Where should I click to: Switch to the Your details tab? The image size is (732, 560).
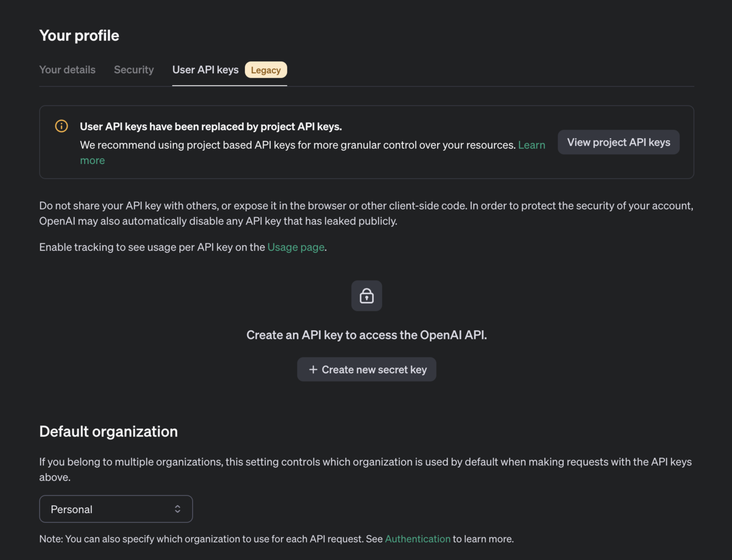pos(67,69)
